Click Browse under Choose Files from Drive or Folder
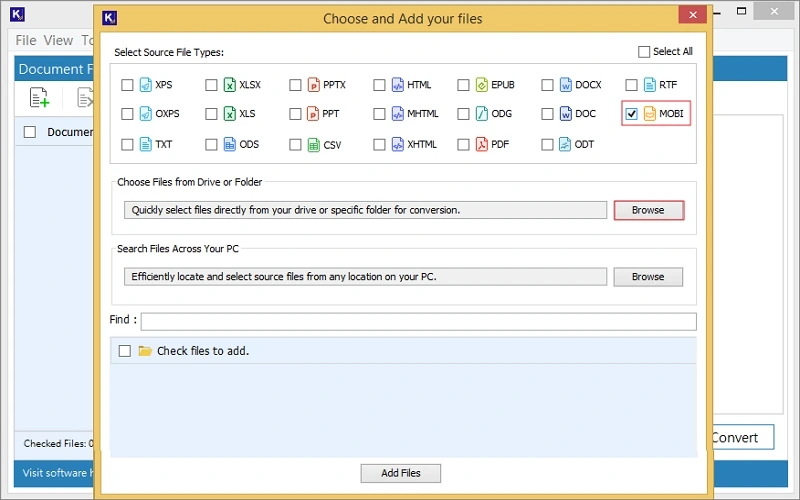 click(648, 210)
